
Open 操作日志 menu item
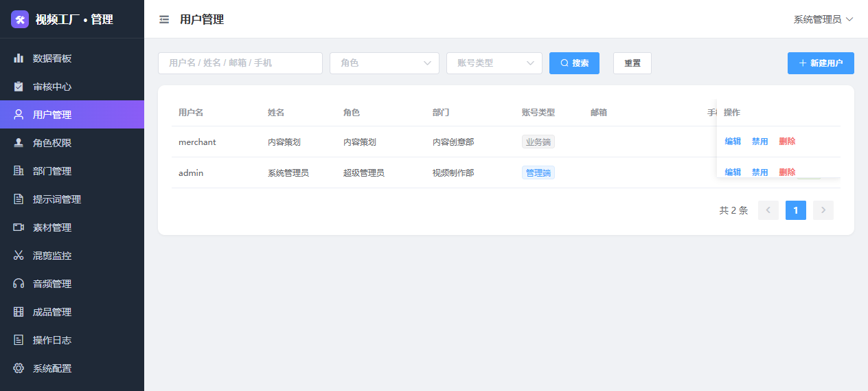click(x=72, y=340)
